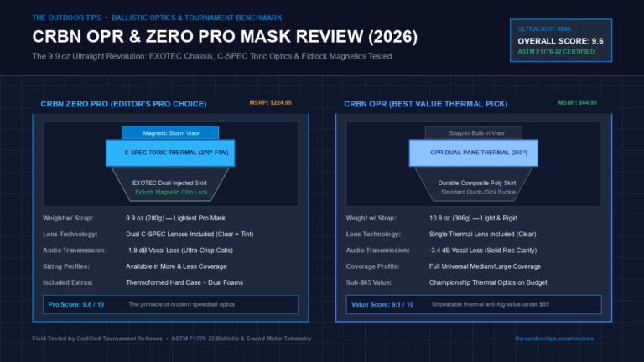Click Championship Thermal Optics on Budget
644x362 pixels.
[488, 282]
